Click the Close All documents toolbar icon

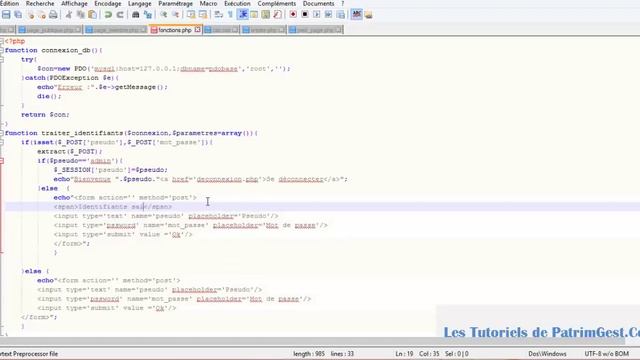click(42, 15)
